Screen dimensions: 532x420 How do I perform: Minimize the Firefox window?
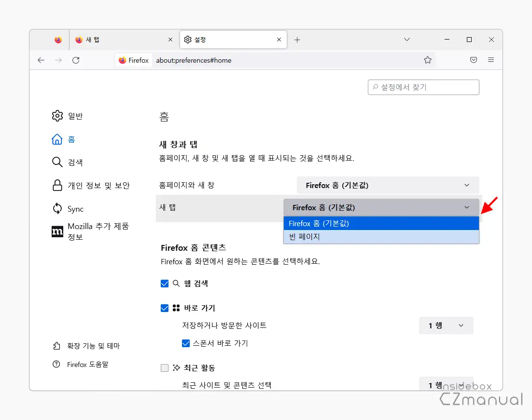pyautogui.click(x=447, y=40)
